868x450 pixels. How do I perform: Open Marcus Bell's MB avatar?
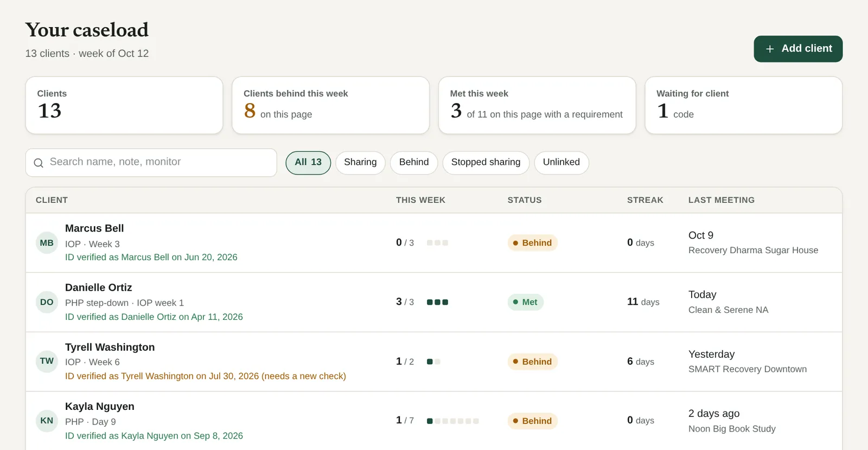click(x=47, y=243)
